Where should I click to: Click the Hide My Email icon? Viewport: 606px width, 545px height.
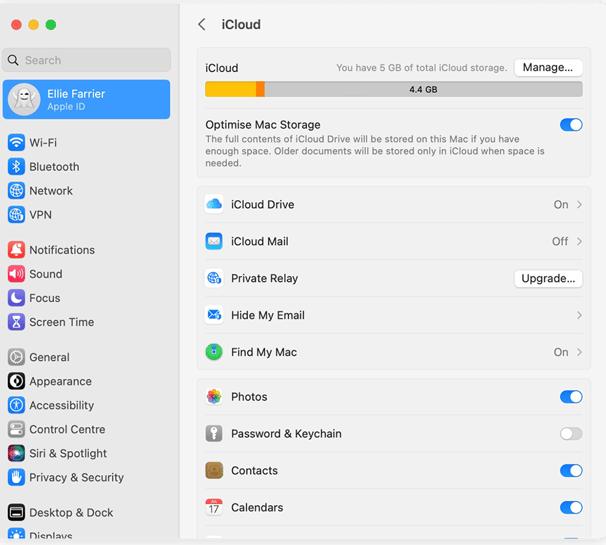coord(214,315)
